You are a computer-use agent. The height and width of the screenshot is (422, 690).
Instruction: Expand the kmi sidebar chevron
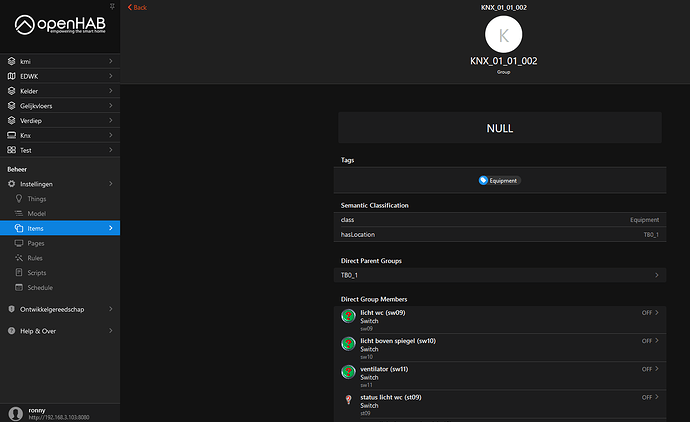click(x=111, y=61)
